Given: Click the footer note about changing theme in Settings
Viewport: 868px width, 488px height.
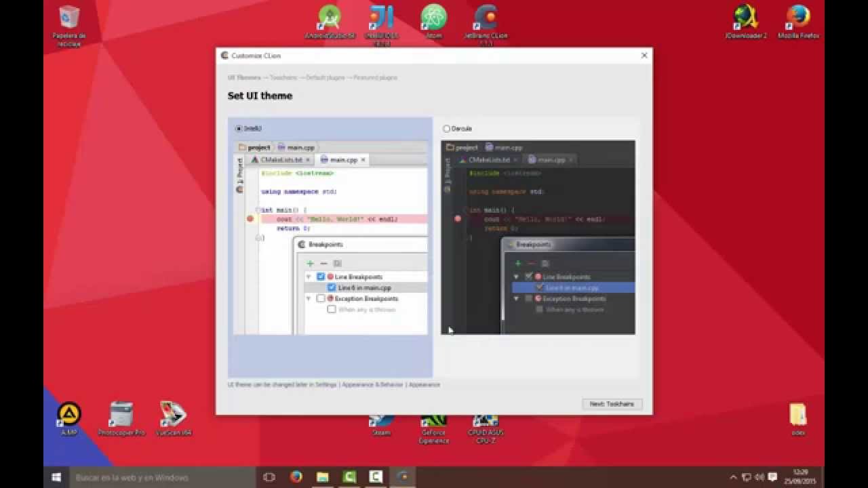Looking at the screenshot, I should (x=334, y=384).
